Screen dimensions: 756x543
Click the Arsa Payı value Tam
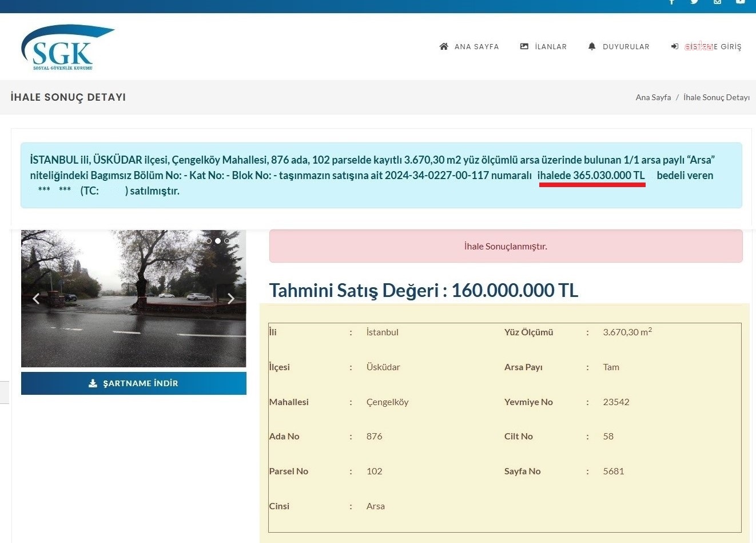pyautogui.click(x=611, y=367)
